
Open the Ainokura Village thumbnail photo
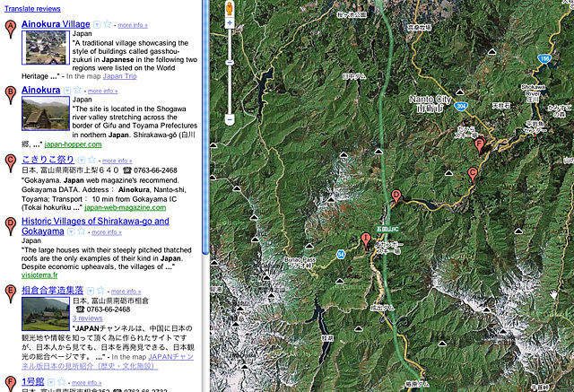(x=44, y=48)
